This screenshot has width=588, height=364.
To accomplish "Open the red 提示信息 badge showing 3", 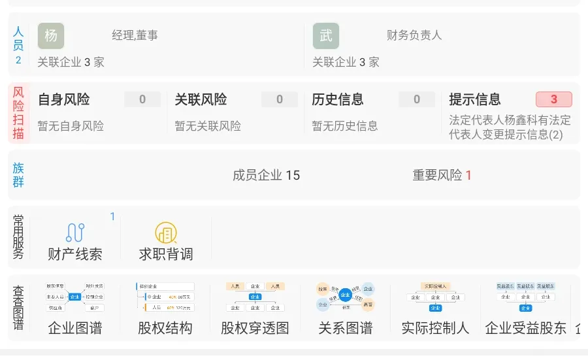I will point(554,99).
